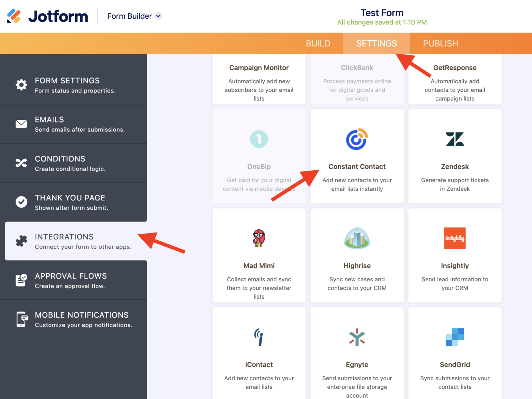Screen dimensions: 532x399
Task: Click the Jotform logo
Action: tap(47, 16)
